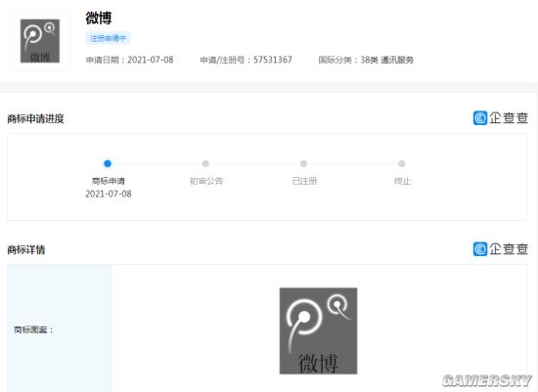Click the 终止 progress dot
The height and width of the screenshot is (392, 538).
click(402, 163)
